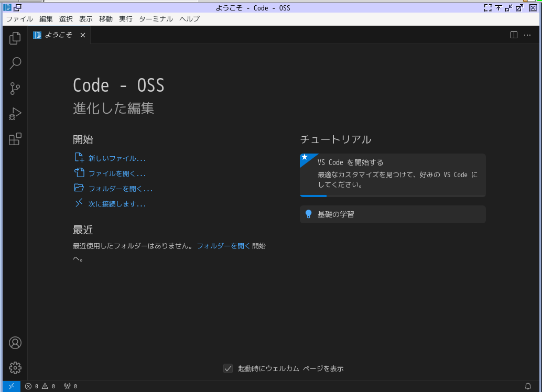Click the フォルダーを開く... link under 開始
The height and width of the screenshot is (392, 542).
[120, 189]
